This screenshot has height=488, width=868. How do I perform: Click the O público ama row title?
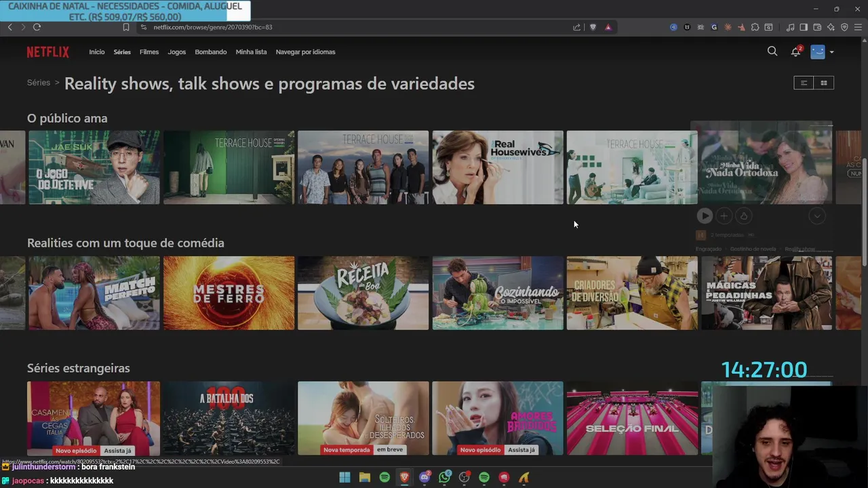[x=67, y=118]
